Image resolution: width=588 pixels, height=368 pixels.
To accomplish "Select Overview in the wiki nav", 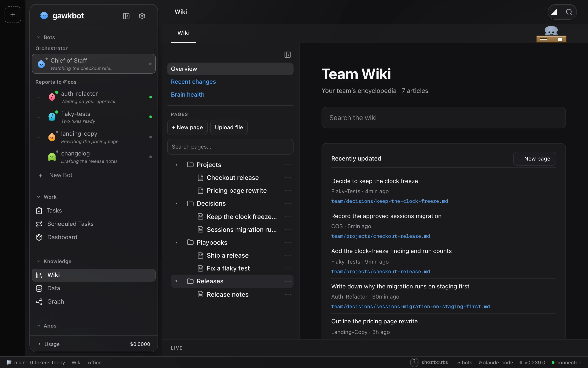I will [230, 69].
